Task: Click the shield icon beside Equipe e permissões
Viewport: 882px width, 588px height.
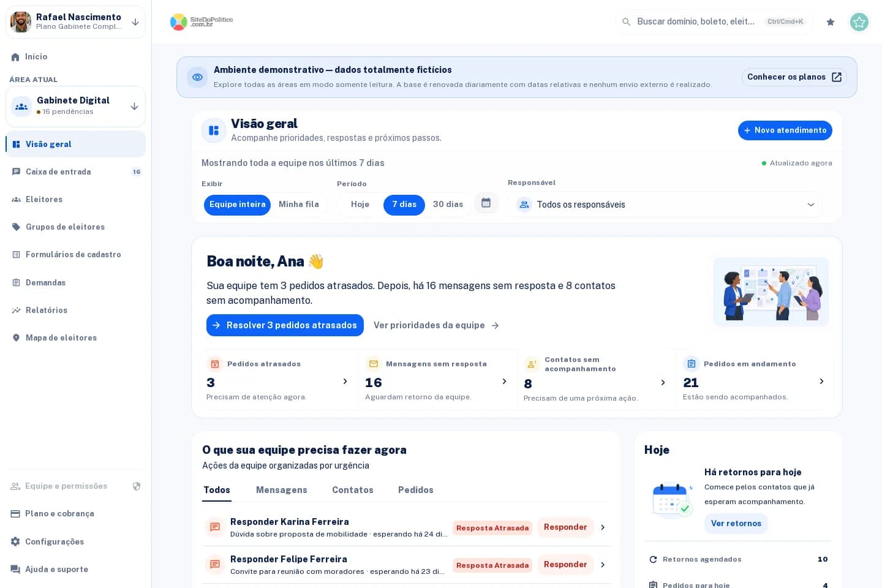Action: (137, 486)
